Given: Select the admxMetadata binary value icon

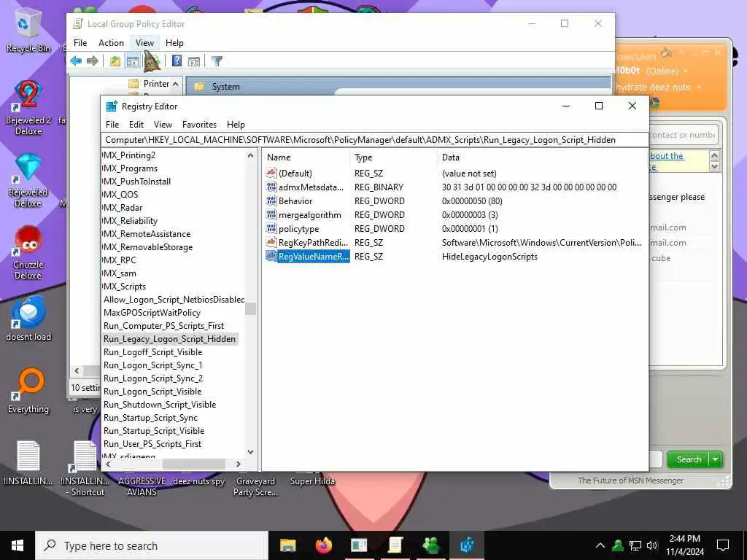Looking at the screenshot, I should point(271,187).
